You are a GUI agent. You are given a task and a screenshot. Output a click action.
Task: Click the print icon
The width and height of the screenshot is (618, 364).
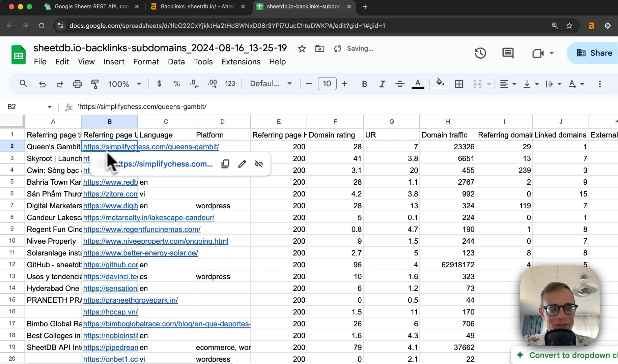coord(77,84)
